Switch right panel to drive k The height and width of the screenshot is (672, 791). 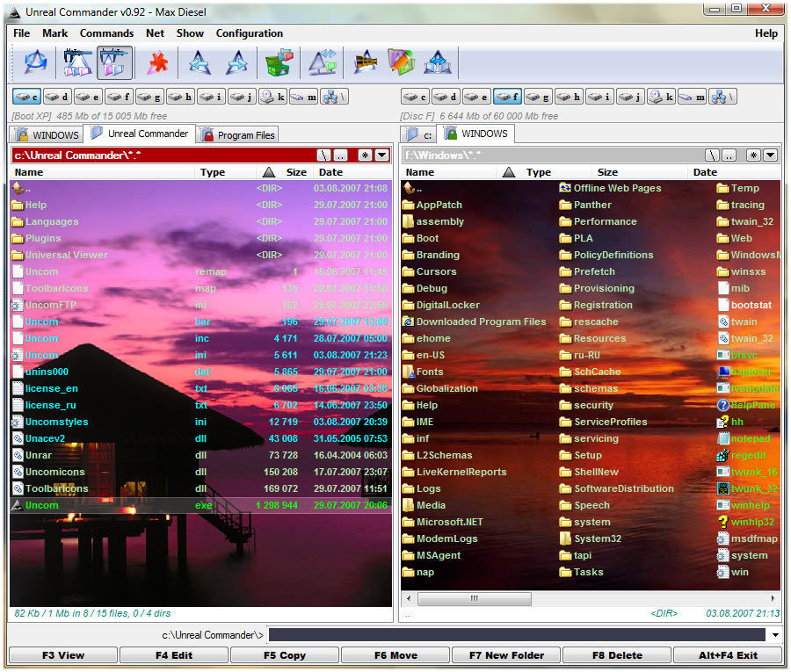[661, 97]
